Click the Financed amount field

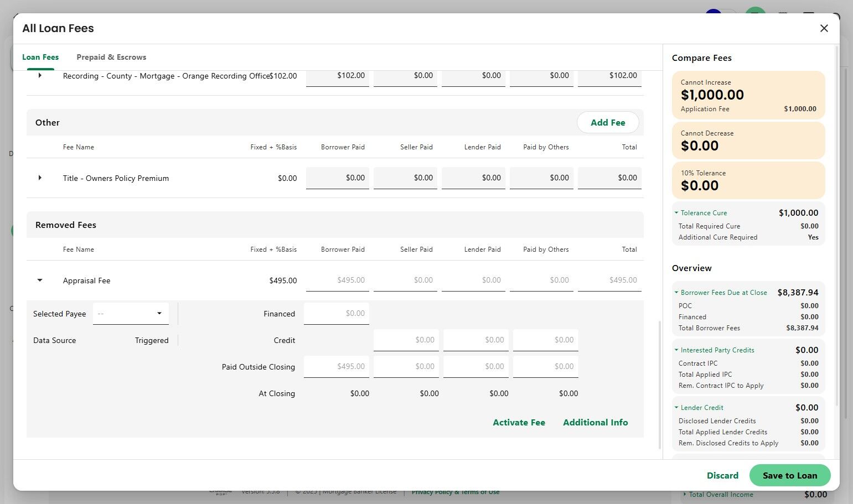pos(337,314)
